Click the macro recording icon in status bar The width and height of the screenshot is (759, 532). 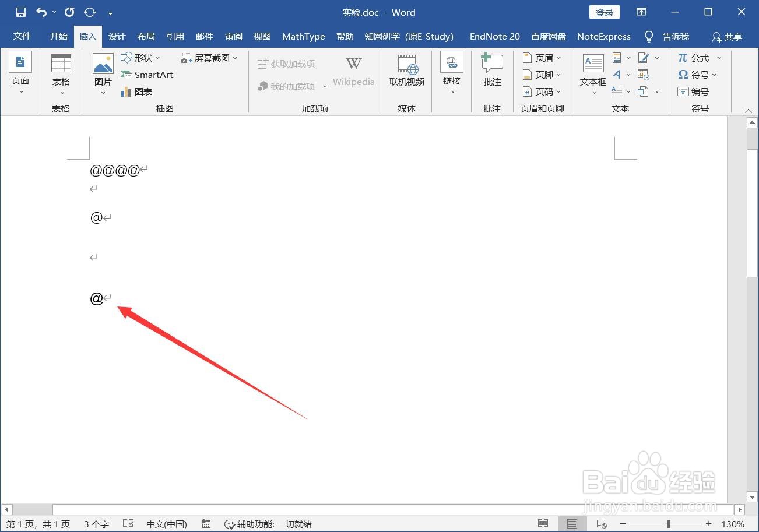[x=206, y=524]
